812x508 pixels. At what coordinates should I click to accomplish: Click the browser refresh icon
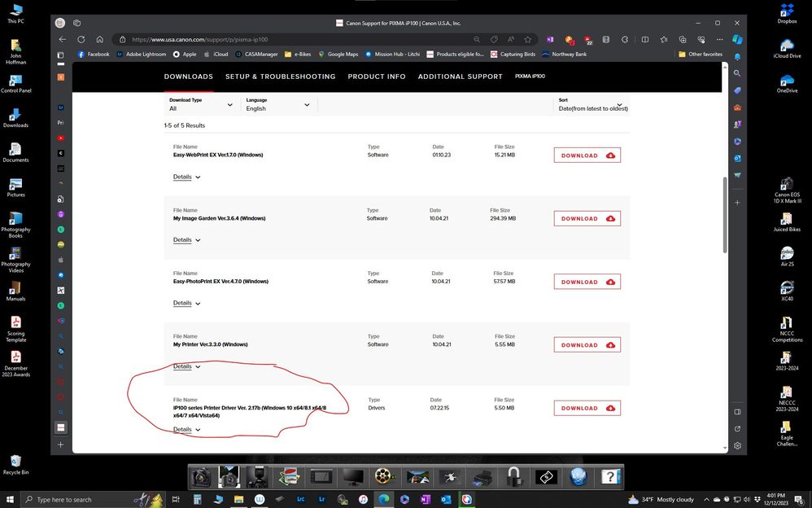pyautogui.click(x=81, y=39)
